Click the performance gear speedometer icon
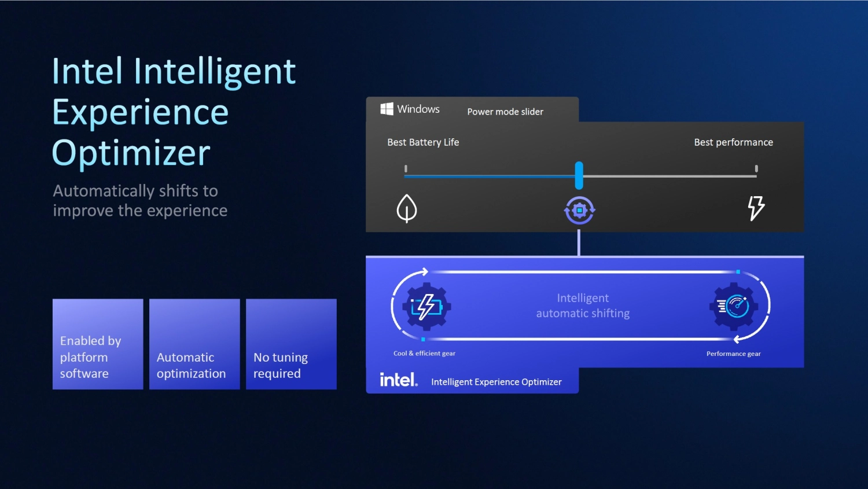Viewport: 868px width, 489px height. (734, 306)
